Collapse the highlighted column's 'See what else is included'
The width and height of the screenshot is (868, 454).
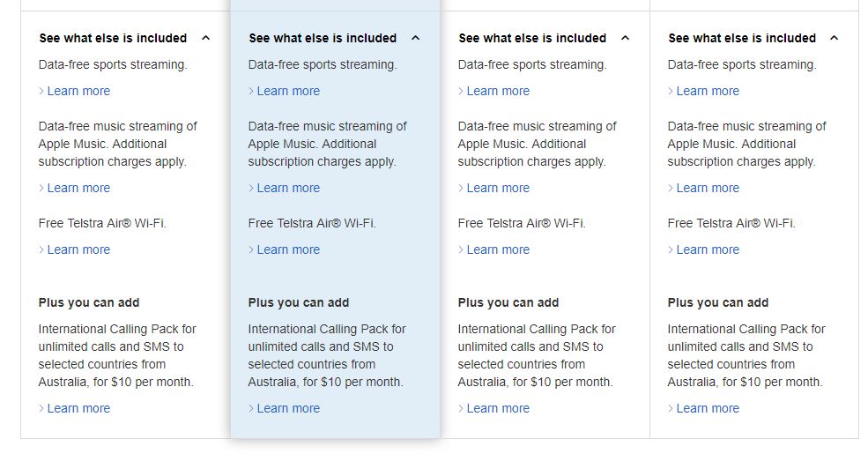tap(334, 38)
